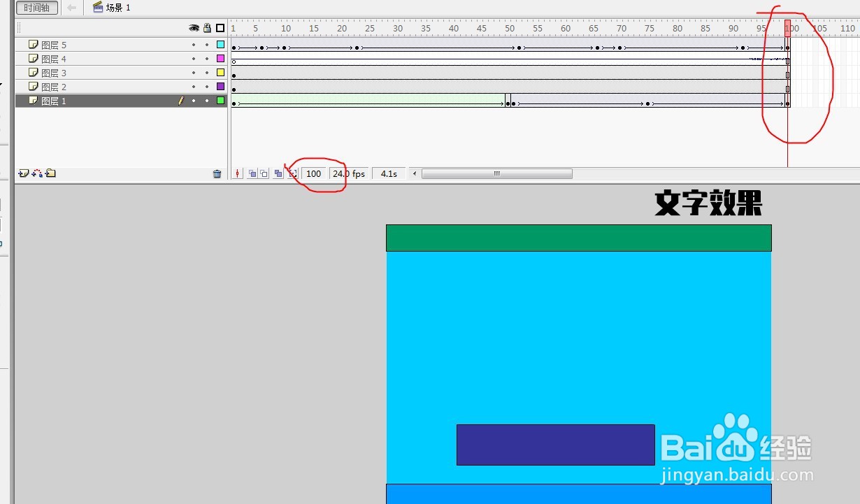Lock 图层 2 using its lock dot
Image resolution: width=860 pixels, height=504 pixels.
coord(207,87)
